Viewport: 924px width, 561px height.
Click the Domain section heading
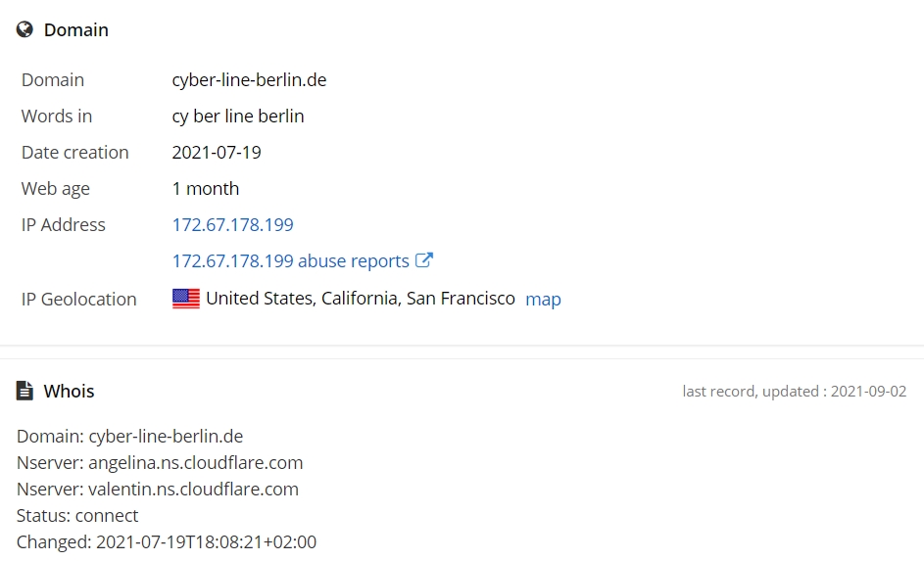tap(76, 30)
